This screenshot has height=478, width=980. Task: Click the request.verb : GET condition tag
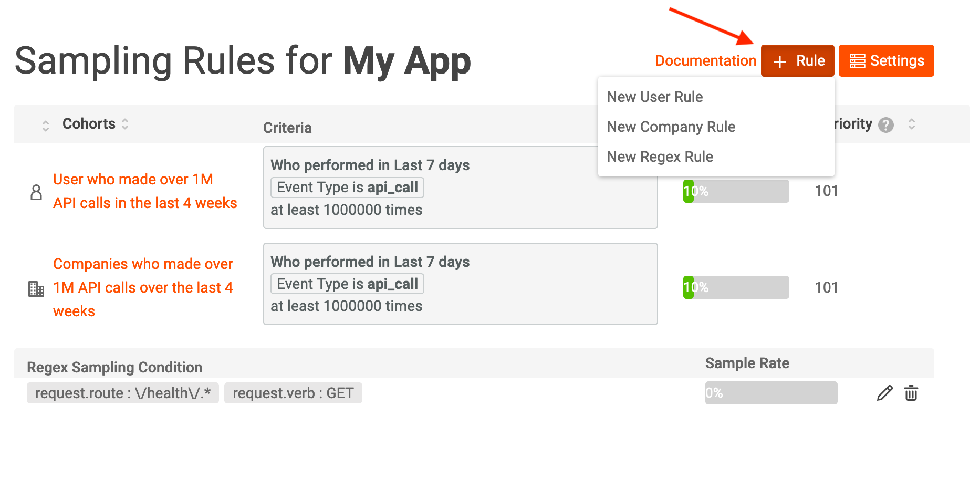(x=293, y=393)
